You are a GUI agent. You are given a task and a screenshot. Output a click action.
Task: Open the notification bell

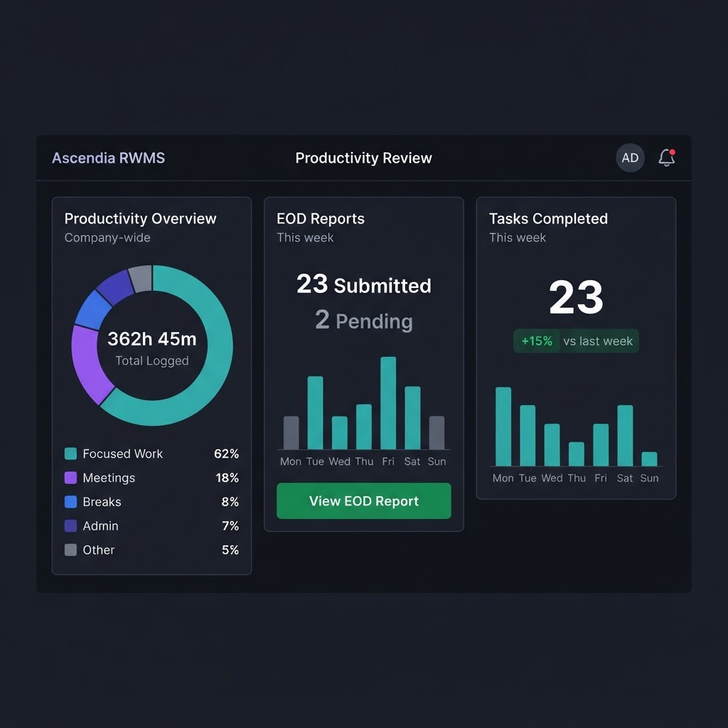[x=667, y=158]
